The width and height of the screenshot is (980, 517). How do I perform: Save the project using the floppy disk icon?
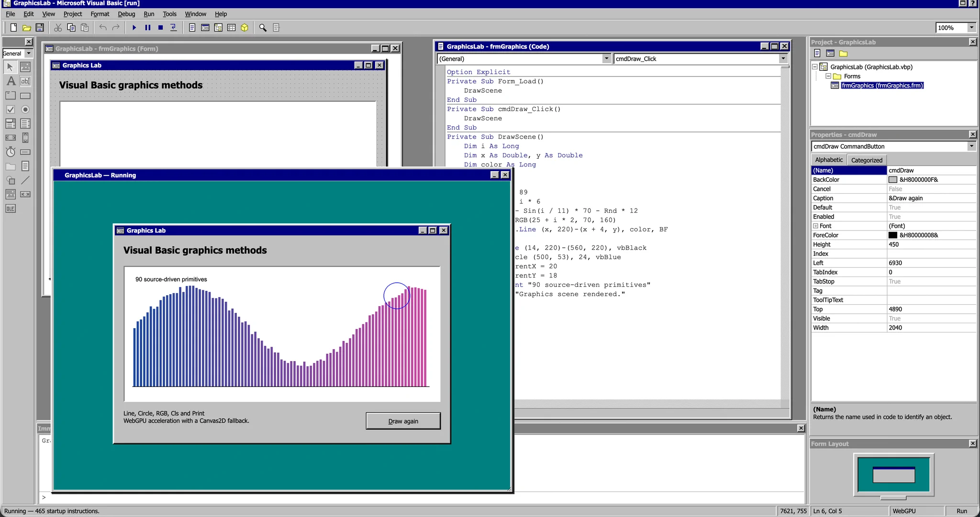40,28
